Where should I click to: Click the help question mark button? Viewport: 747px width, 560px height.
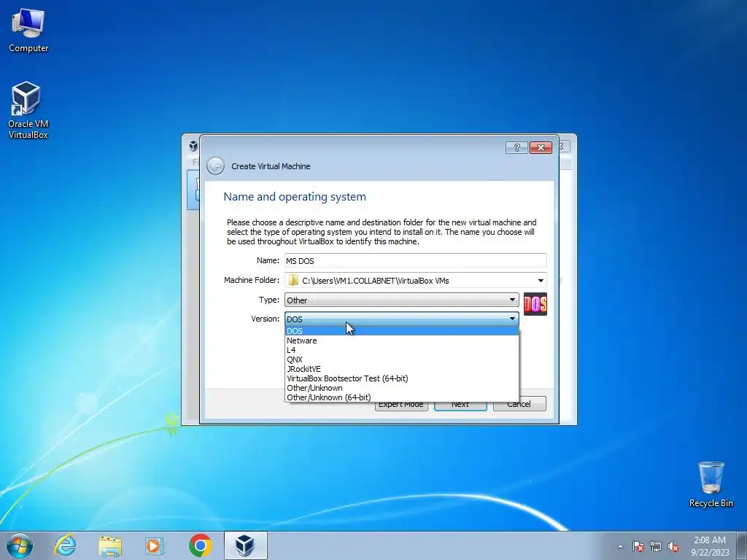(x=516, y=147)
